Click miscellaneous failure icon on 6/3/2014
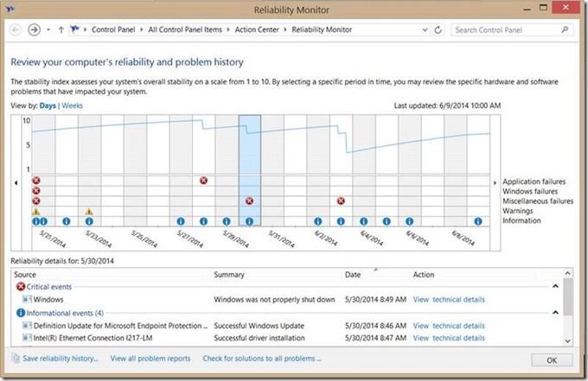Image resolution: width=588 pixels, height=381 pixels. click(x=341, y=201)
